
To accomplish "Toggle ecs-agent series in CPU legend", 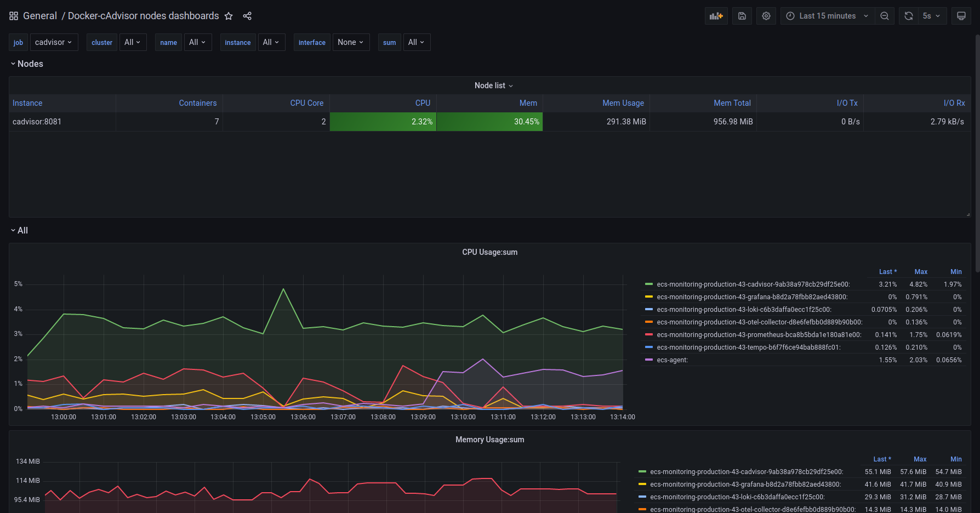I will coord(672,360).
